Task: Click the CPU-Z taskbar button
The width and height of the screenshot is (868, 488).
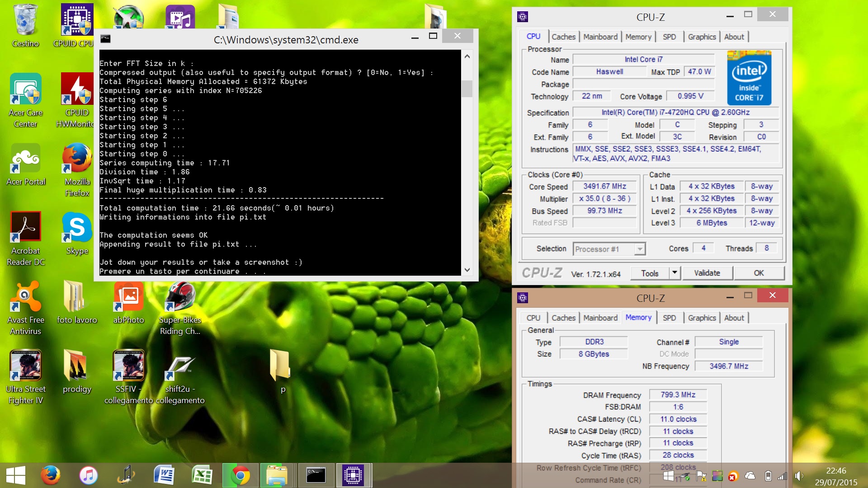Action: tap(354, 475)
